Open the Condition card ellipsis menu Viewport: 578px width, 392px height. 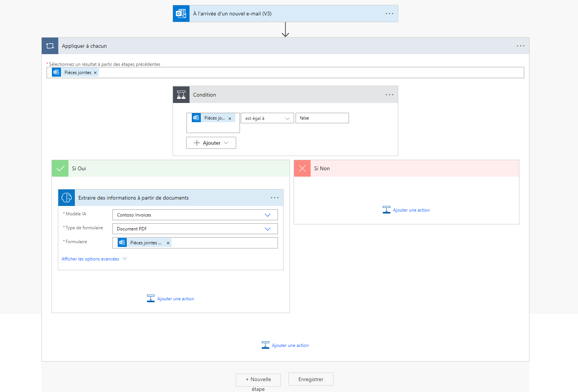coord(389,95)
